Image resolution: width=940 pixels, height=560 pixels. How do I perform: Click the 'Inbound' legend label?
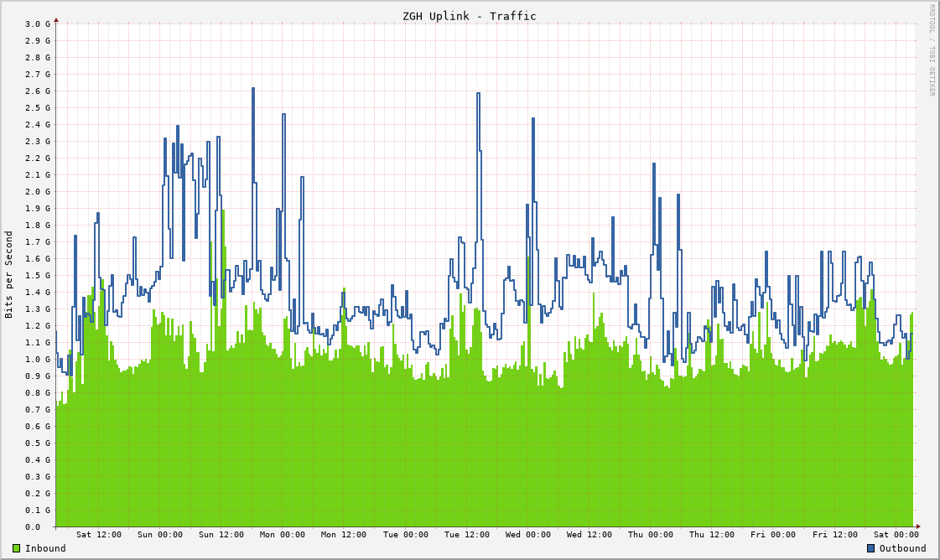pyautogui.click(x=45, y=548)
